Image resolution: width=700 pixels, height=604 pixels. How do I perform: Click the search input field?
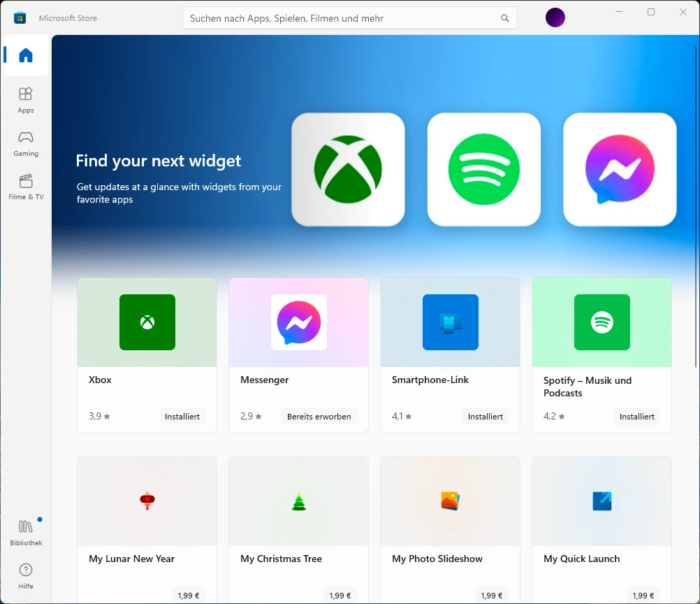[335, 17]
